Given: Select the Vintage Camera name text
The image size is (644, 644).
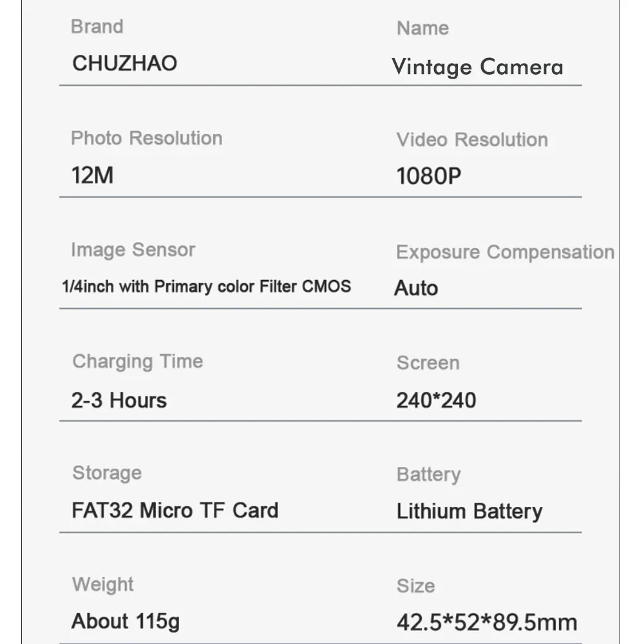Looking at the screenshot, I should pos(477,67).
